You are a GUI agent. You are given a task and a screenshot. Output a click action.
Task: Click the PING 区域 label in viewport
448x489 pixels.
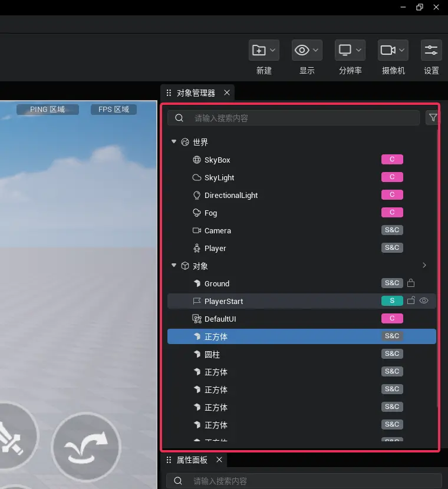[x=47, y=110]
